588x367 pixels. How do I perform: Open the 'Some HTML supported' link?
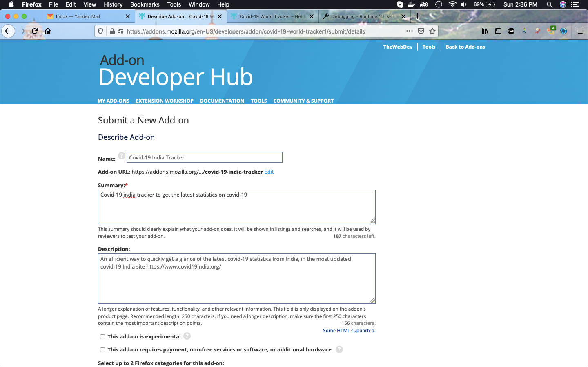click(x=349, y=331)
